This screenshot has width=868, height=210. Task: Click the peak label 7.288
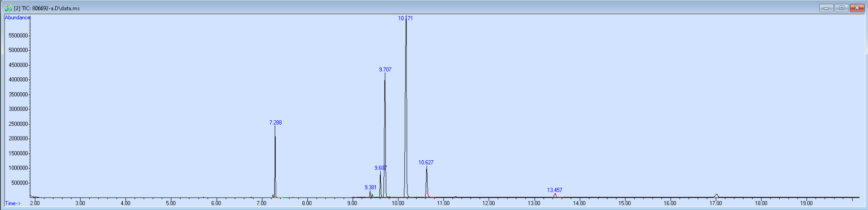point(275,123)
